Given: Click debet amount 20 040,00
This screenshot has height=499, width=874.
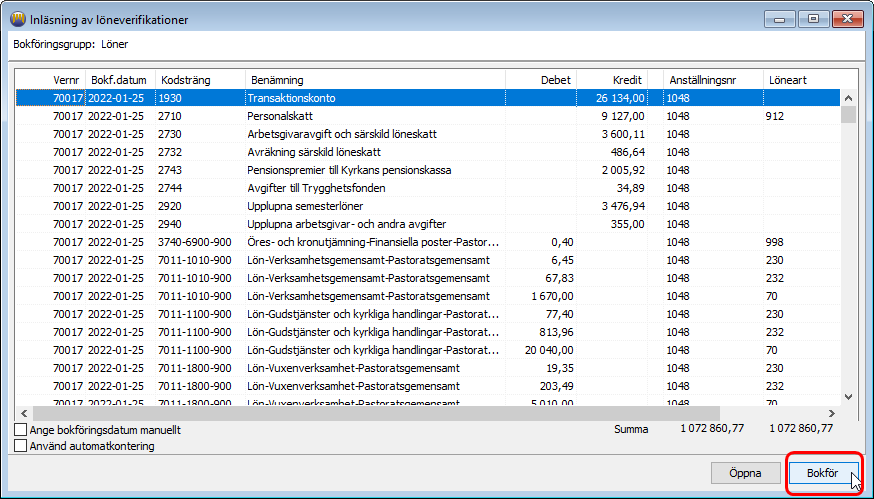Looking at the screenshot, I should [x=548, y=350].
